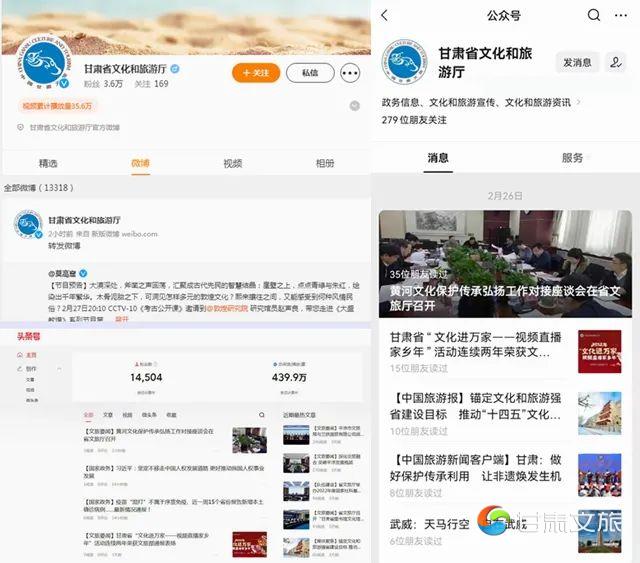Open the 武威：天马行空 article

(429, 524)
